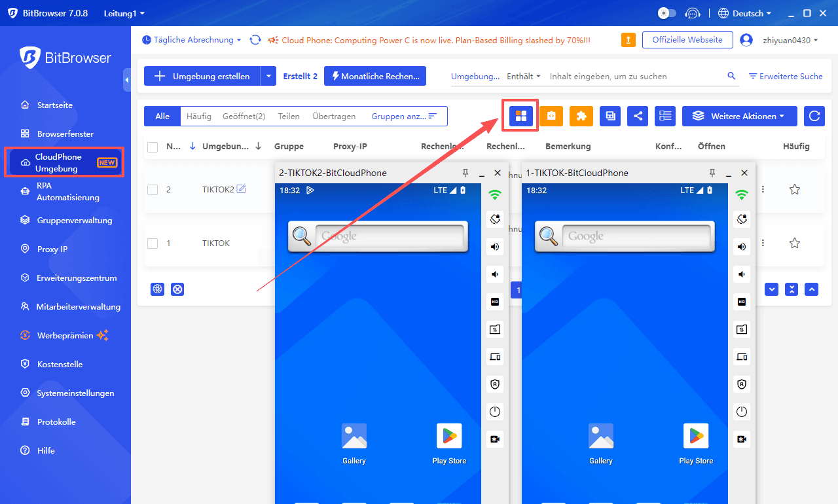Click the orange puzzle piece extensions icon
This screenshot has width=838, height=504.
581,116
